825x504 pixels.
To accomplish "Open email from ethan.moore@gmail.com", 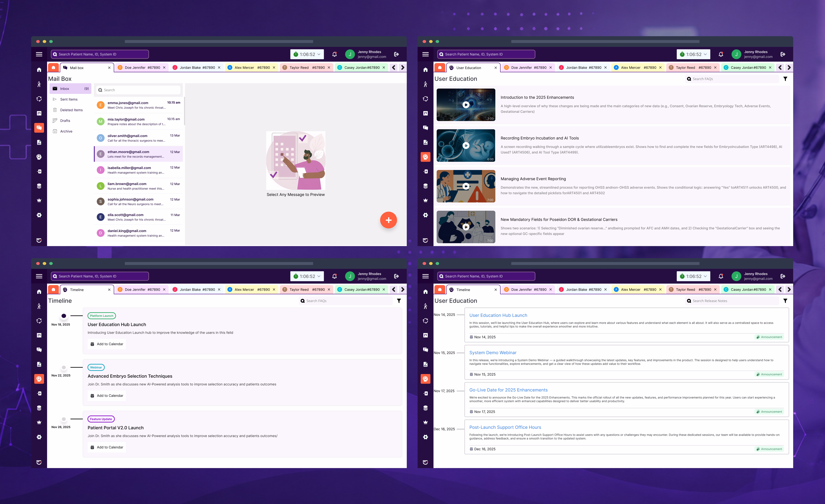I will 139,154.
